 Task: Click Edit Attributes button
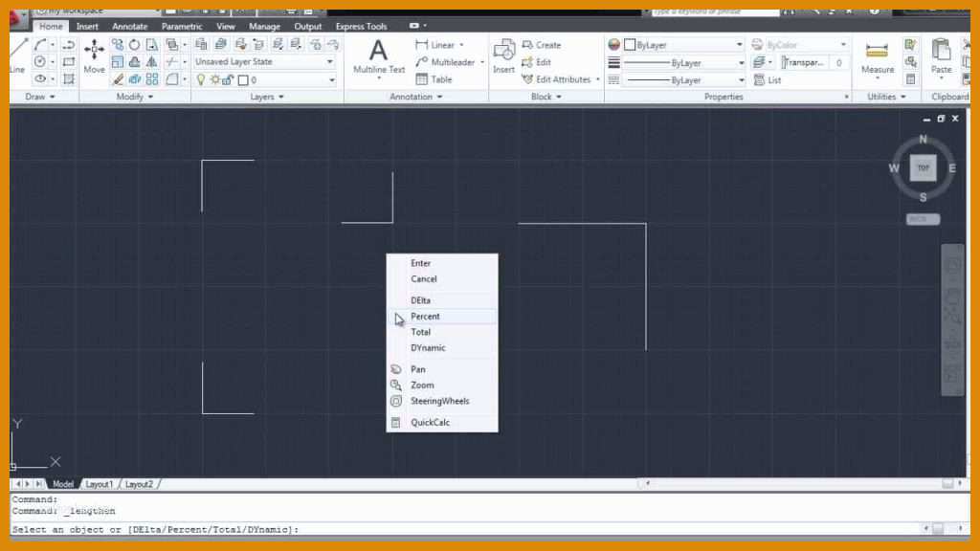556,79
